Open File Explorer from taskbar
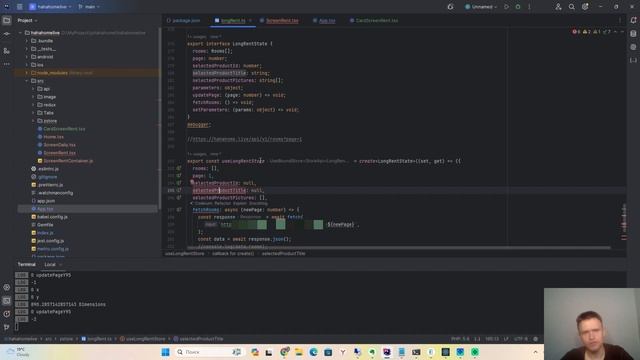 pos(298,352)
